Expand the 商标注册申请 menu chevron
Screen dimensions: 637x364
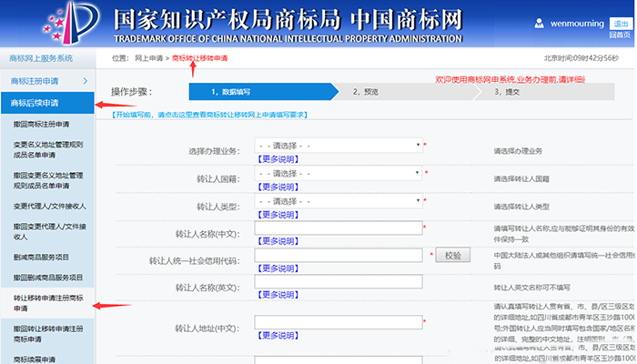[x=85, y=81]
